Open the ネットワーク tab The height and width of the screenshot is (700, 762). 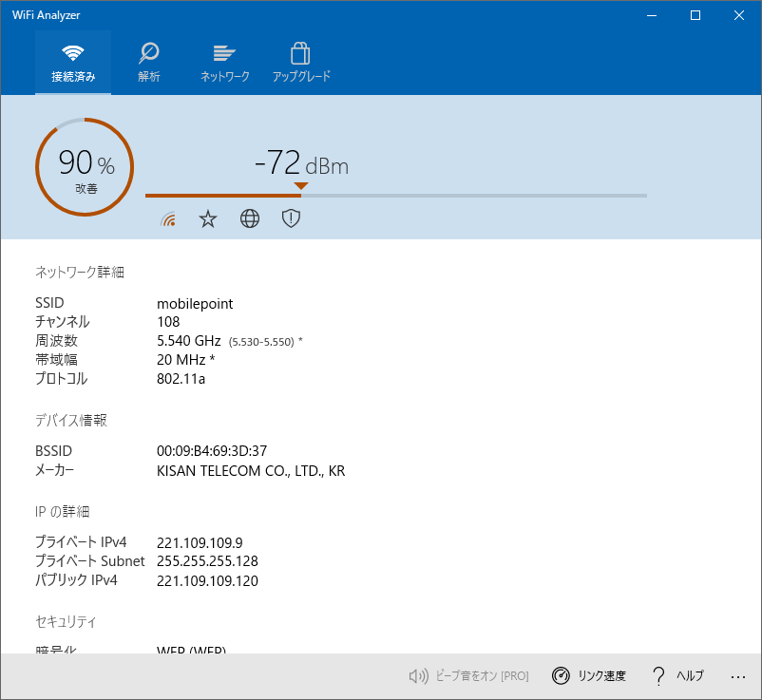click(x=224, y=63)
